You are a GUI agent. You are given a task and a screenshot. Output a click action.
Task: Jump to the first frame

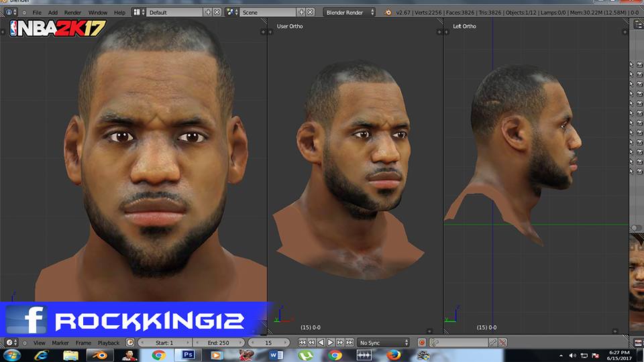click(x=303, y=343)
